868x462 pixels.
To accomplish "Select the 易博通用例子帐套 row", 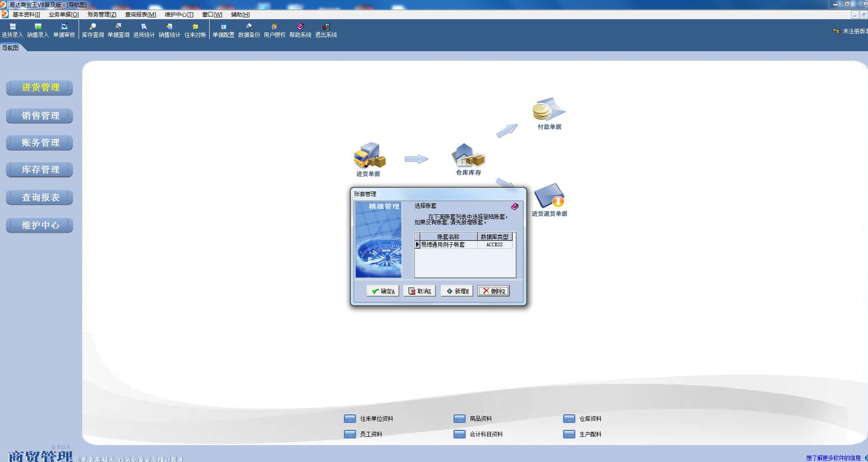I will coord(463,244).
